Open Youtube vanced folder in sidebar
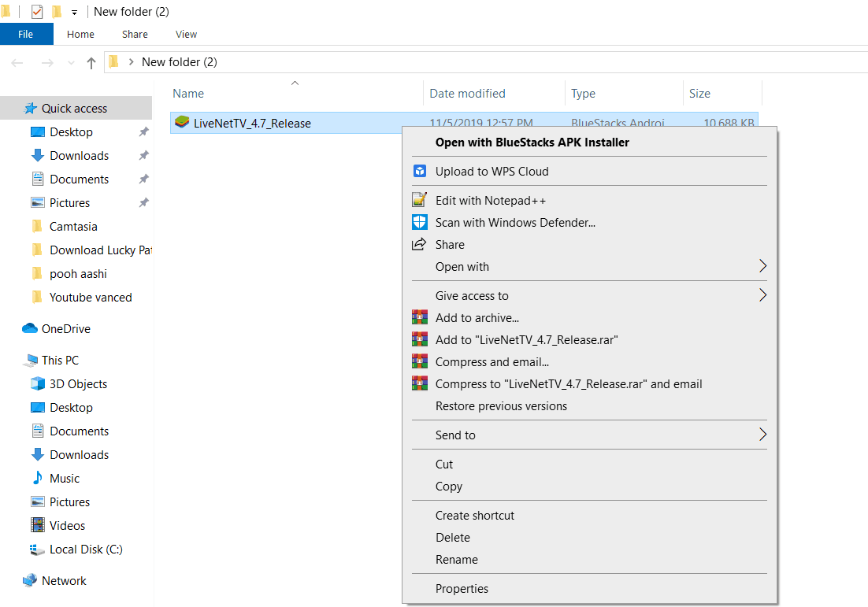Image resolution: width=868 pixels, height=607 pixels. (x=91, y=298)
